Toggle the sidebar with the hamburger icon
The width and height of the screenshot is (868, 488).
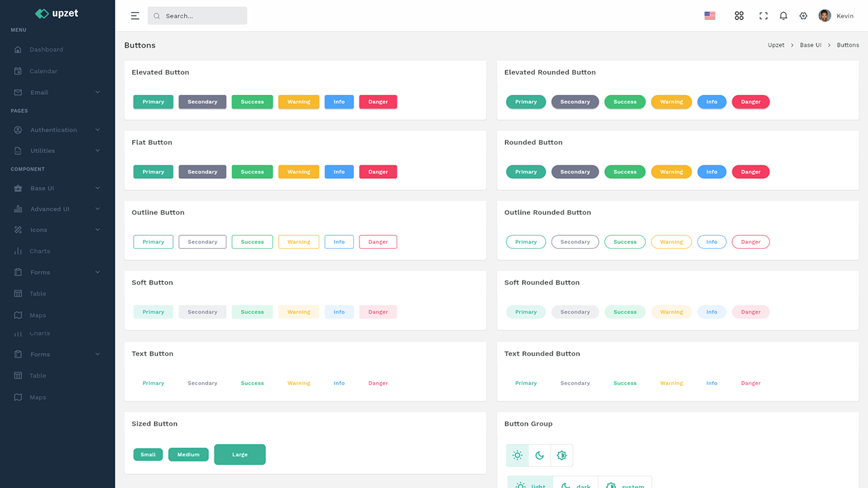(134, 15)
